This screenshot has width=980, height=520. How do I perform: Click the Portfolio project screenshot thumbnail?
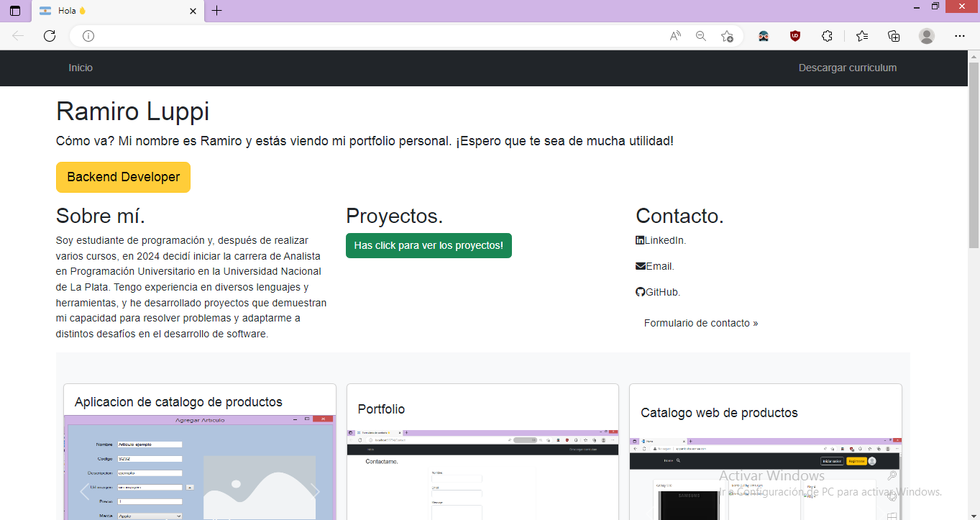(x=482, y=475)
